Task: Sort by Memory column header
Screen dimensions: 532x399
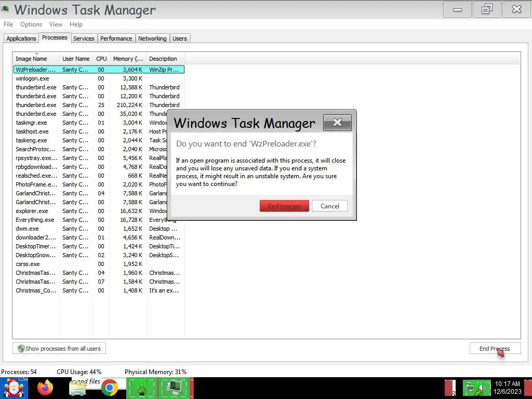Action: [128, 59]
